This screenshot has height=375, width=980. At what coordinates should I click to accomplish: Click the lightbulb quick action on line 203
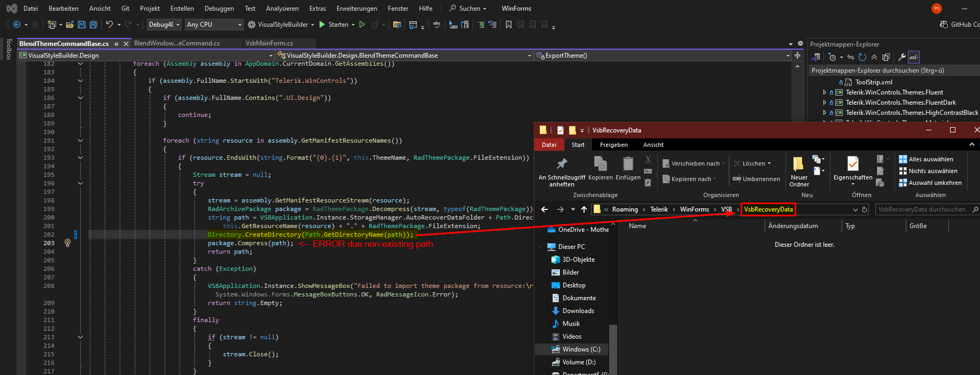point(67,243)
